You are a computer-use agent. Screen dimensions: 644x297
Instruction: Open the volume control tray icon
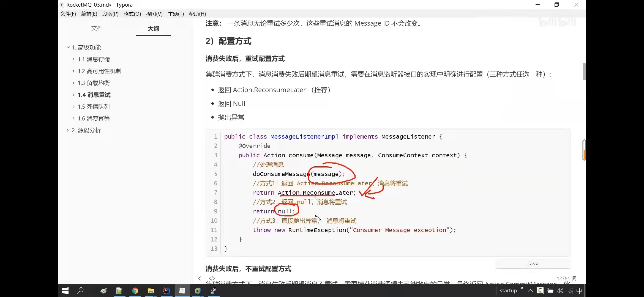(560, 291)
